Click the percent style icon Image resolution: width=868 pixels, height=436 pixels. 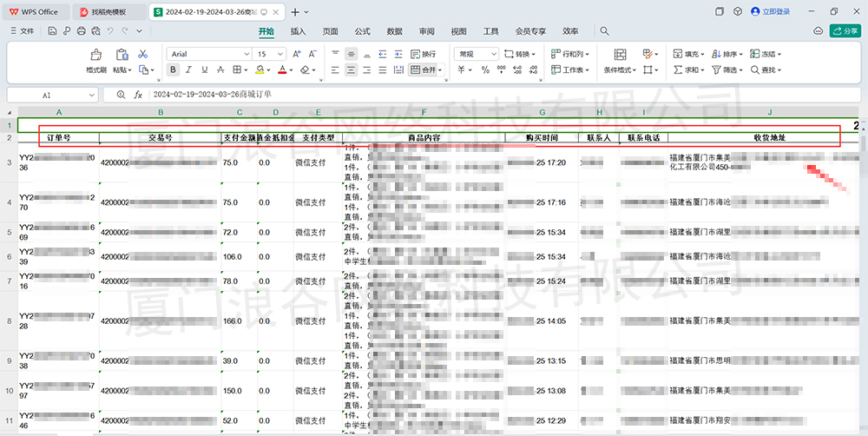pos(485,69)
